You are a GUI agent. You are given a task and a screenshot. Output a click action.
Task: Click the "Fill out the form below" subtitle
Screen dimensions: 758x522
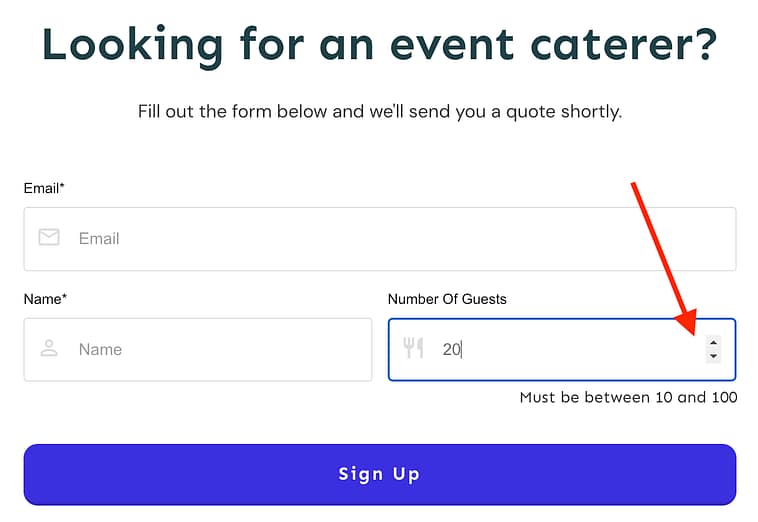pyautogui.click(x=379, y=111)
